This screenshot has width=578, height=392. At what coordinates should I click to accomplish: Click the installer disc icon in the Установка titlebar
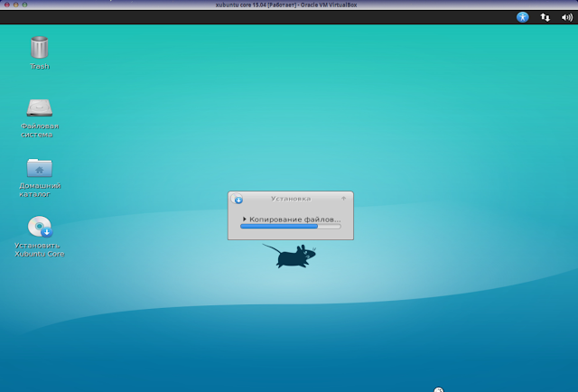pyautogui.click(x=237, y=199)
